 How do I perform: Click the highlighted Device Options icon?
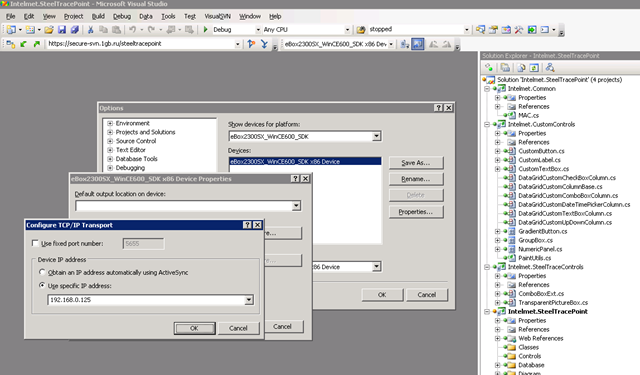[x=418, y=44]
